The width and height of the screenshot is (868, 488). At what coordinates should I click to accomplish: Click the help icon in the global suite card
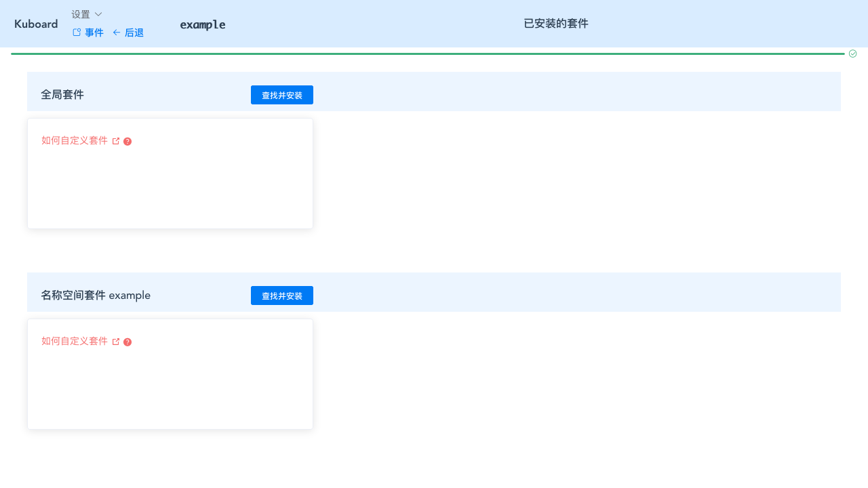coord(127,142)
